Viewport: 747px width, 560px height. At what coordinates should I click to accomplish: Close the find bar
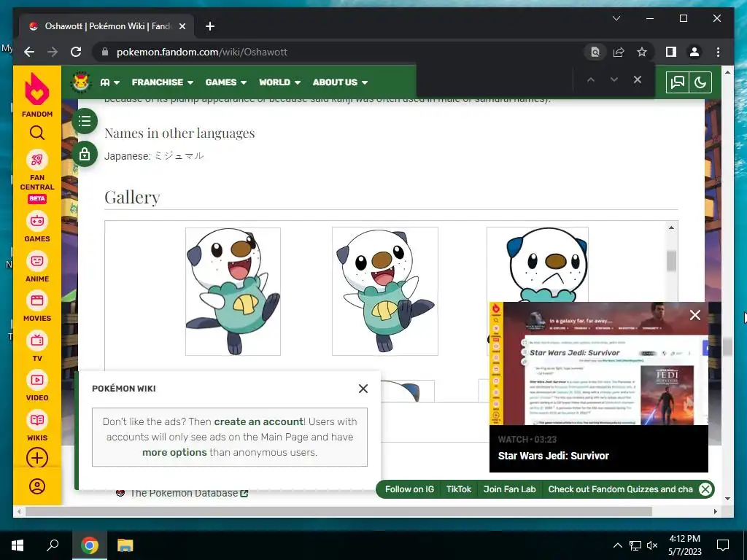pyautogui.click(x=638, y=80)
